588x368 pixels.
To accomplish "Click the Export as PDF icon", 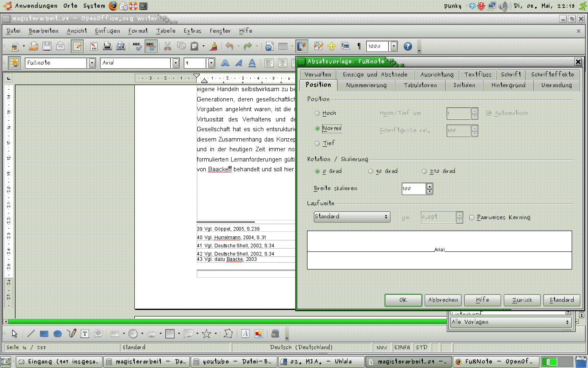I will tap(94, 47).
